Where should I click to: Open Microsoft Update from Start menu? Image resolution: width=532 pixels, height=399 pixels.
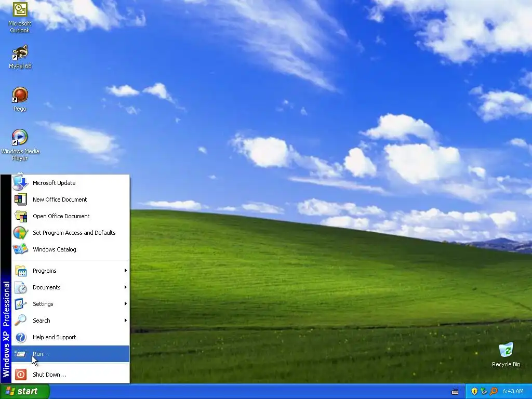71,183
